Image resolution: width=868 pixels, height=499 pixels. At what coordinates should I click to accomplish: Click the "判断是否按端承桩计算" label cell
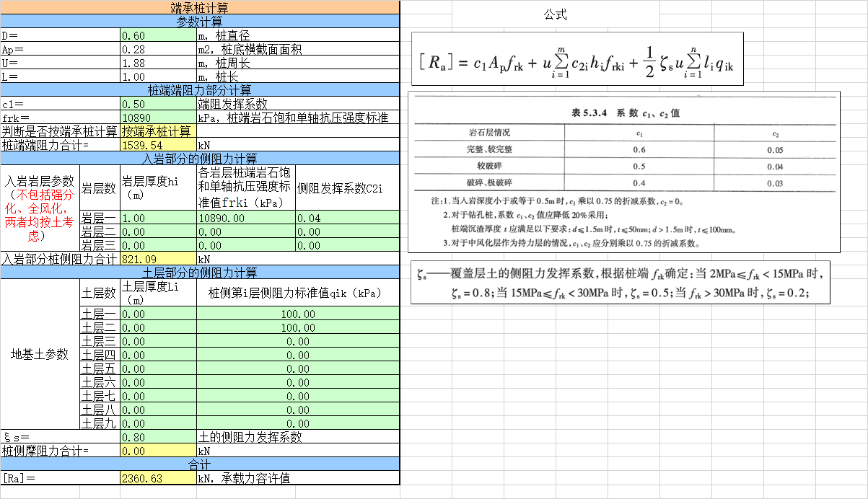pyautogui.click(x=61, y=131)
